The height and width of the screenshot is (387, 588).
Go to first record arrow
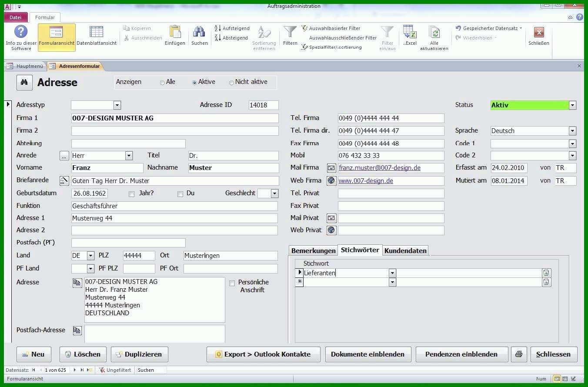tap(34, 370)
